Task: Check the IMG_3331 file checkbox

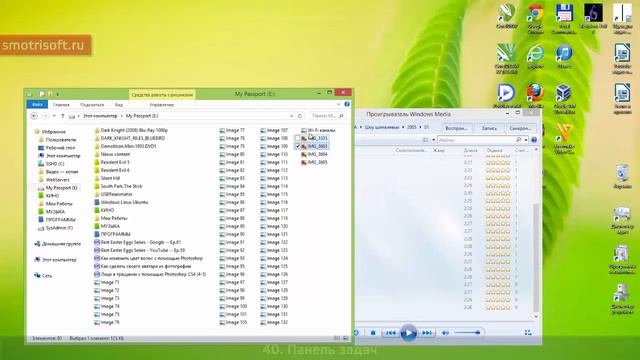Action: click(x=298, y=138)
